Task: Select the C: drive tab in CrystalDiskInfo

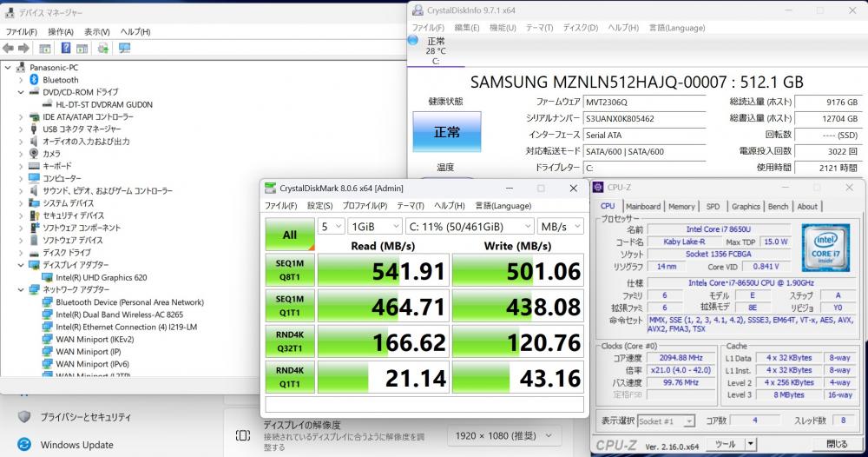Action: pyautogui.click(x=436, y=51)
